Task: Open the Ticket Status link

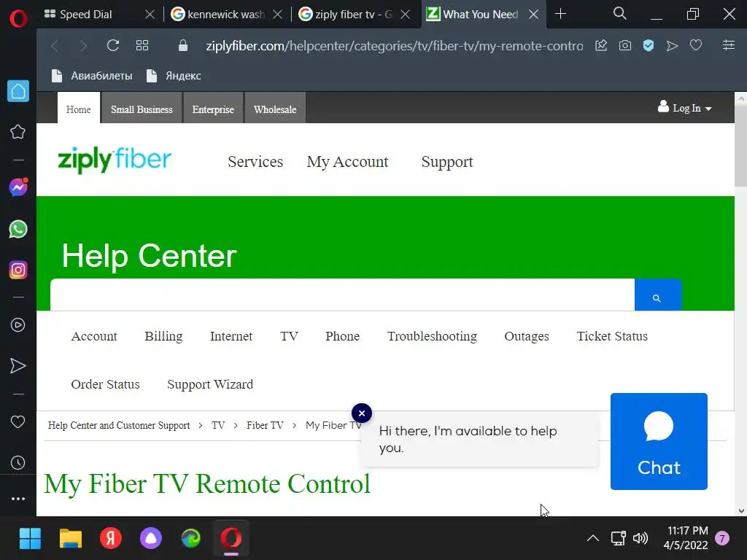Action: [x=612, y=336]
